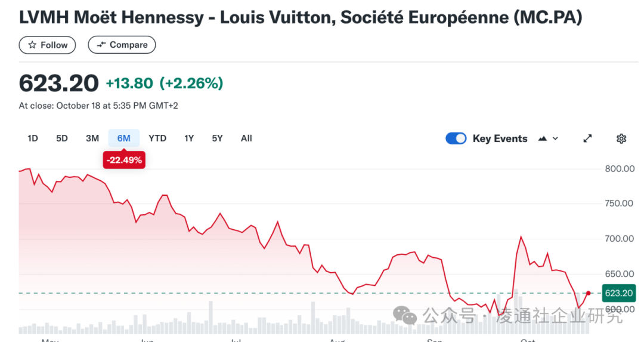644x342 pixels.
Task: Click the -22.49% change badge
Action: point(123,160)
